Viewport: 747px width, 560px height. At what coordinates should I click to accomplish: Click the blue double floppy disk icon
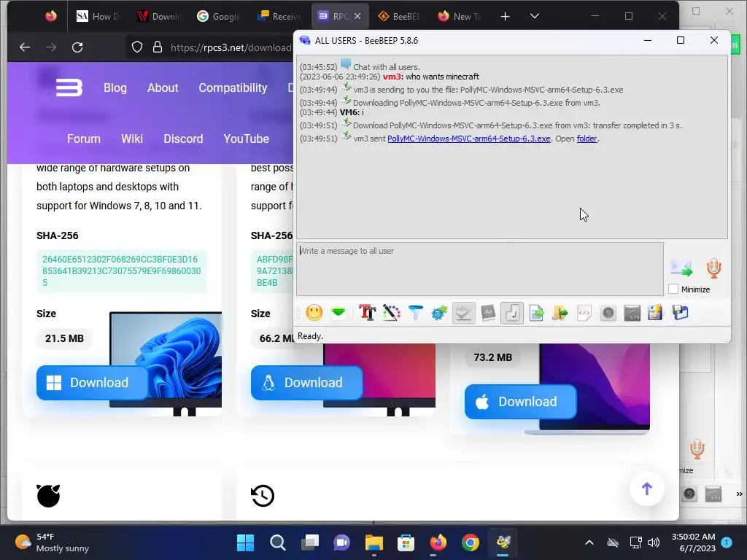click(x=681, y=313)
